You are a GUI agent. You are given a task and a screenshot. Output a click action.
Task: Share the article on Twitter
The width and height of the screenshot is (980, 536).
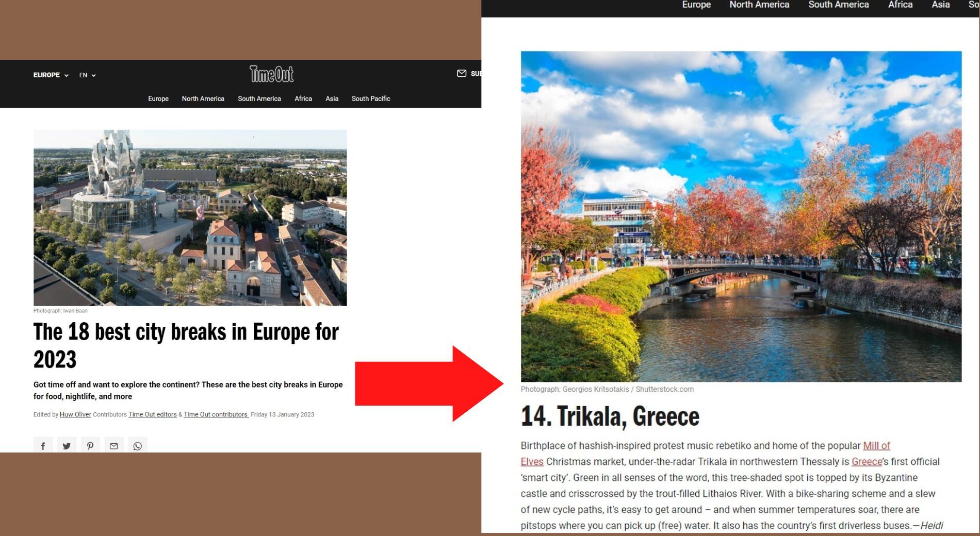67,446
